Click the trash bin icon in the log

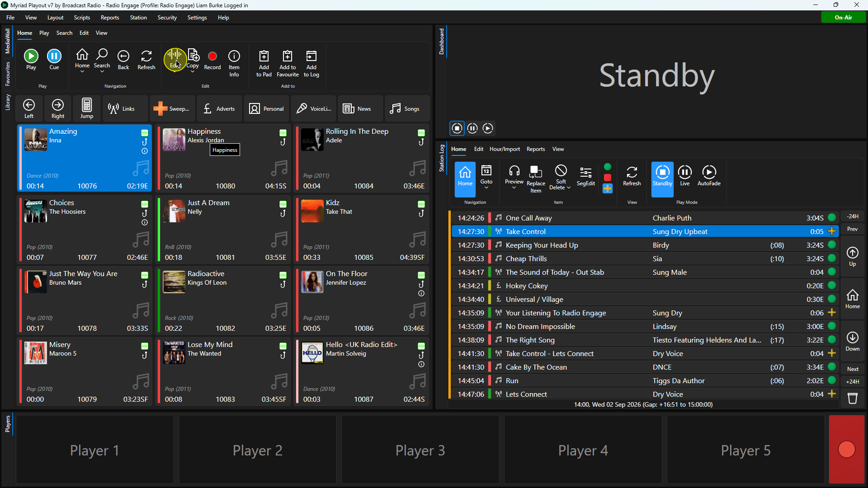(x=852, y=398)
